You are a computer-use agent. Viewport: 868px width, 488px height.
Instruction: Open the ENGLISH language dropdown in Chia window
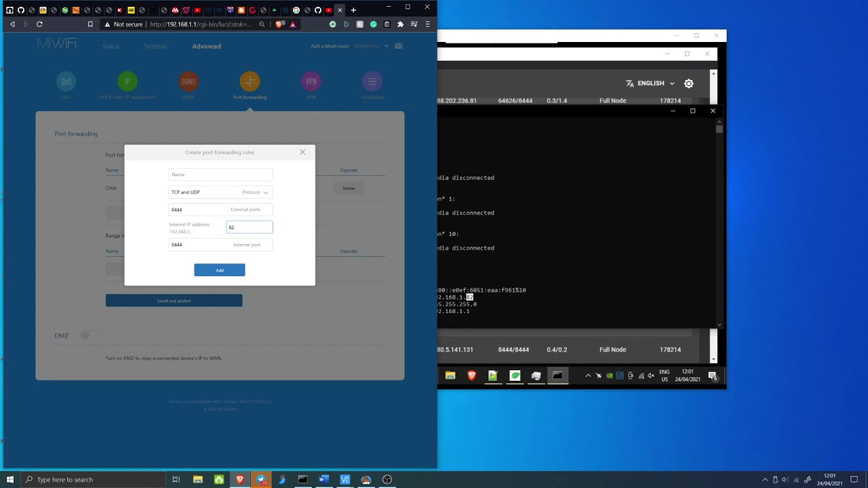(x=650, y=83)
